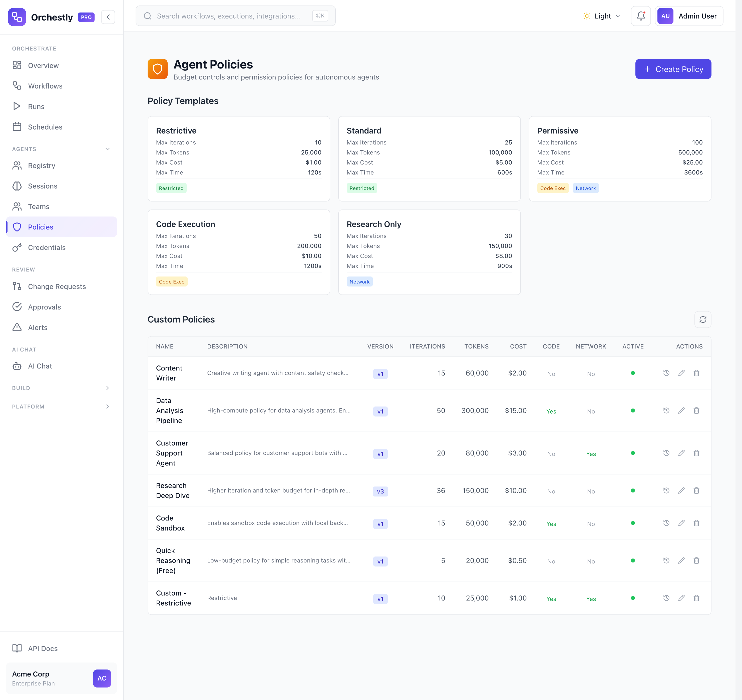Click the Acme Corp organization panel
742x700 pixels.
[62, 678]
